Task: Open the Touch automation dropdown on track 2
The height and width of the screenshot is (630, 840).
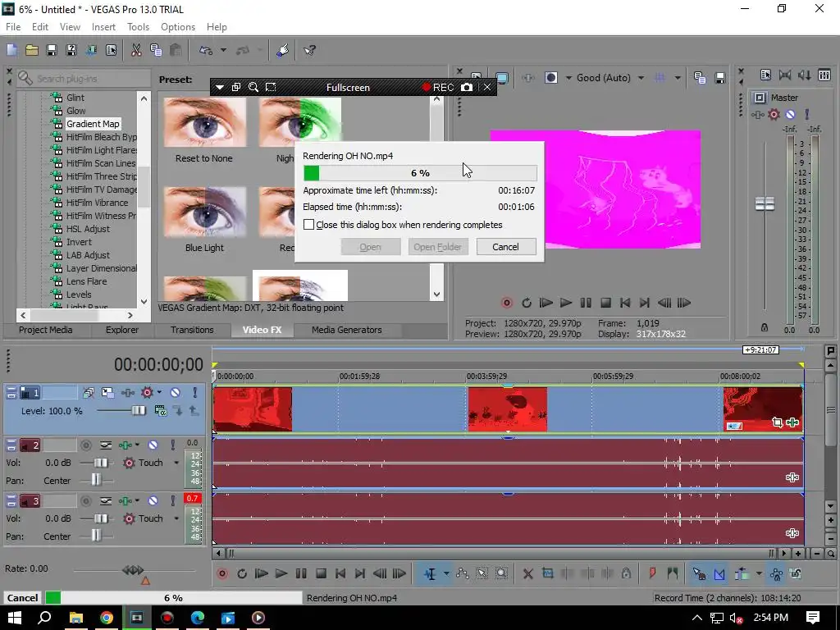Action: [x=176, y=463]
